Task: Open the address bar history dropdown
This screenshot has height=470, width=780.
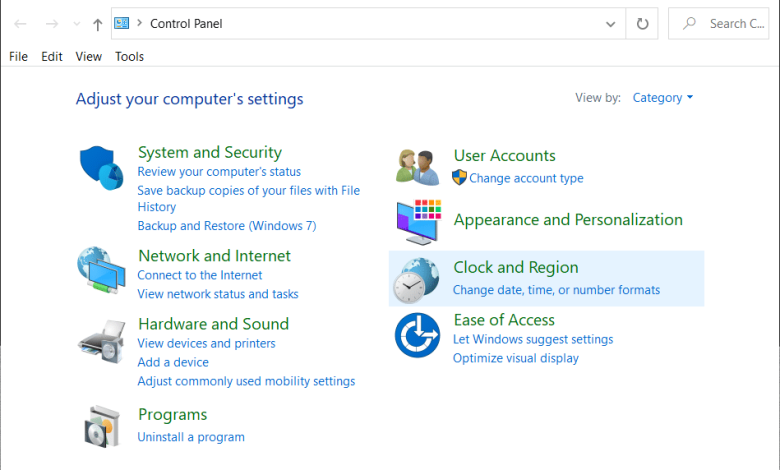Action: 610,24
